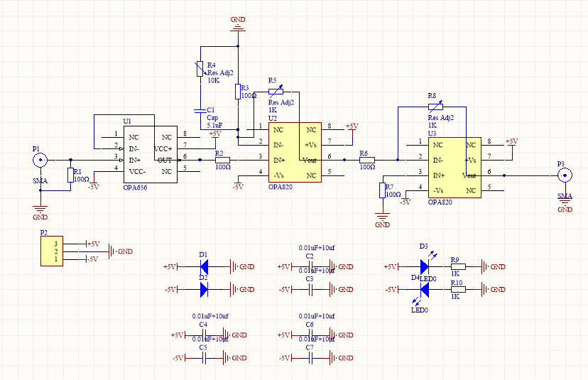
Task: Click the R10 resistor symbol
Action: [x=458, y=289]
